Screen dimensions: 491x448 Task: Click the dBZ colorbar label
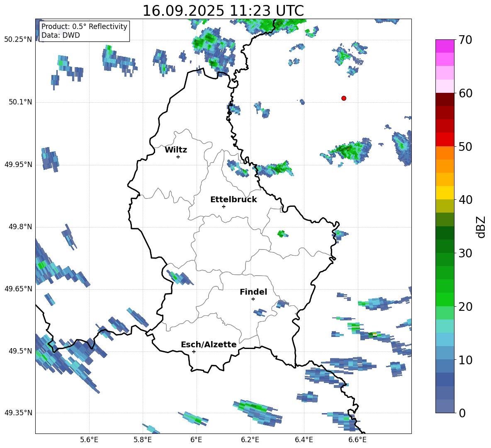480,227
